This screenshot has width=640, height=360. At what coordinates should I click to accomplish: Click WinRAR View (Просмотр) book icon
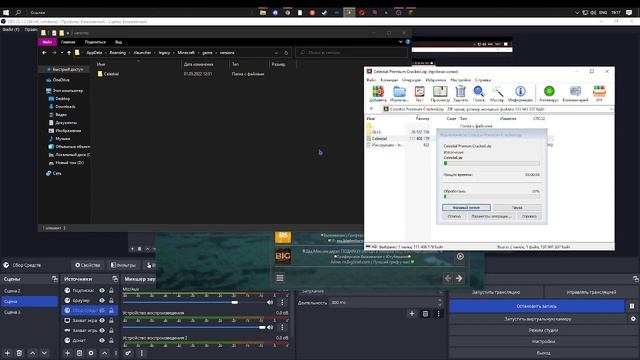click(x=440, y=94)
